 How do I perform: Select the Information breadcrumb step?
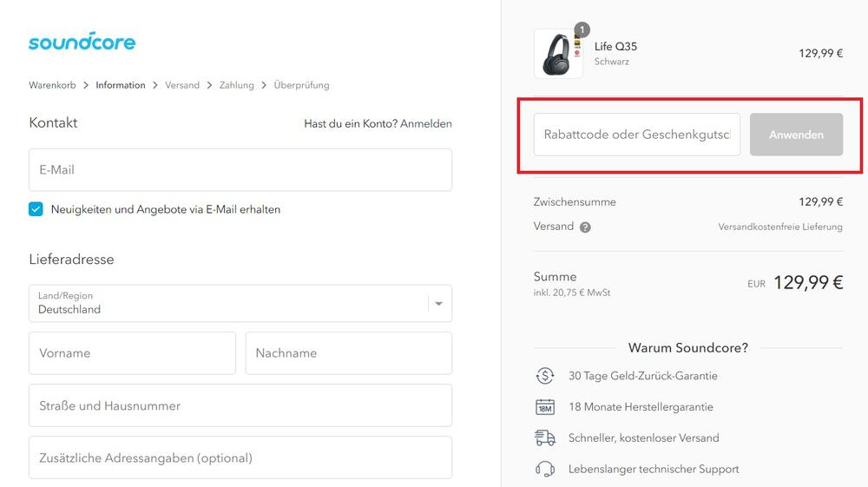120,85
